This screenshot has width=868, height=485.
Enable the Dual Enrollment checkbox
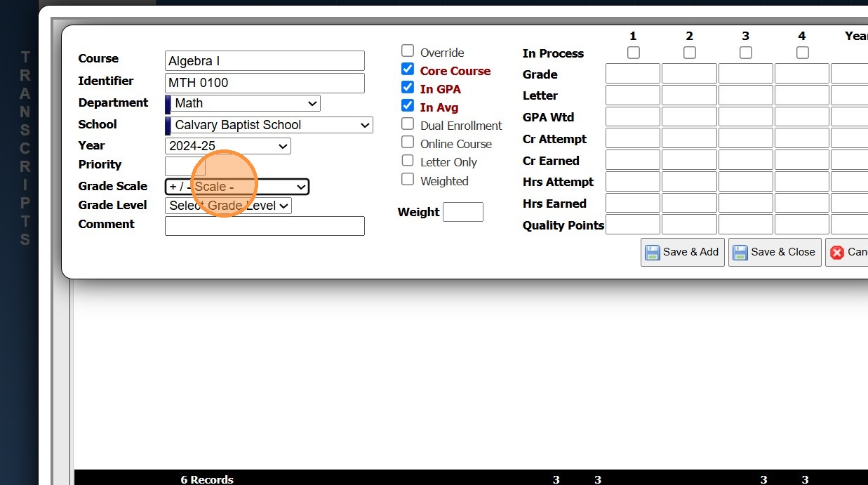[x=408, y=124]
